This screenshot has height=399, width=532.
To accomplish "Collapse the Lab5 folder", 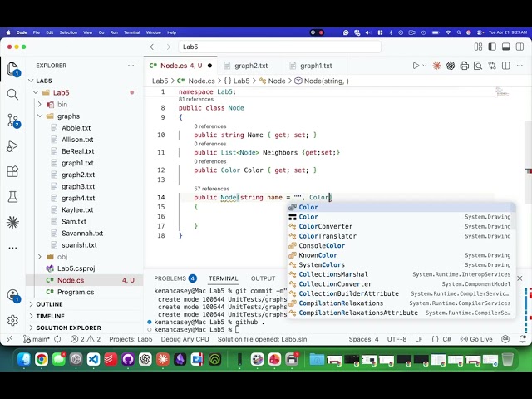I will pyautogui.click(x=36, y=92).
